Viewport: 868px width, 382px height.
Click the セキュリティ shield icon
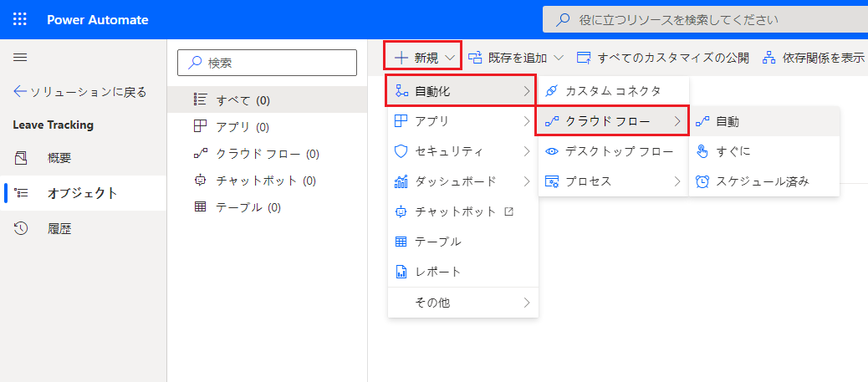pos(401,151)
